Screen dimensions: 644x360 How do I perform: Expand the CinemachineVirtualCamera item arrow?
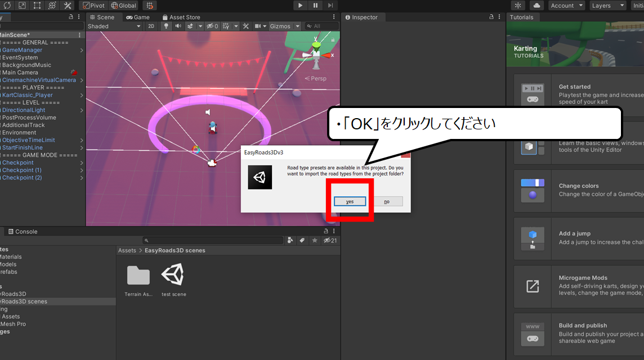82,80
